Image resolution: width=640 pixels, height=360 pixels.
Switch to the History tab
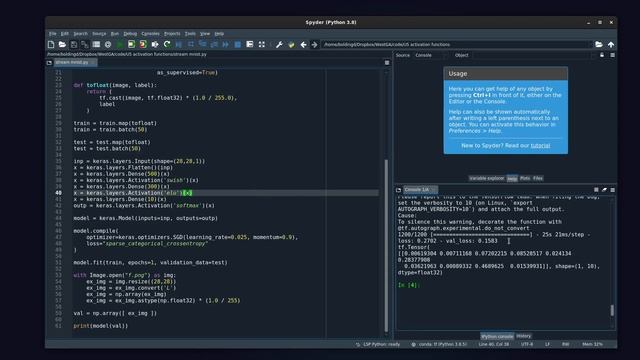(524, 336)
